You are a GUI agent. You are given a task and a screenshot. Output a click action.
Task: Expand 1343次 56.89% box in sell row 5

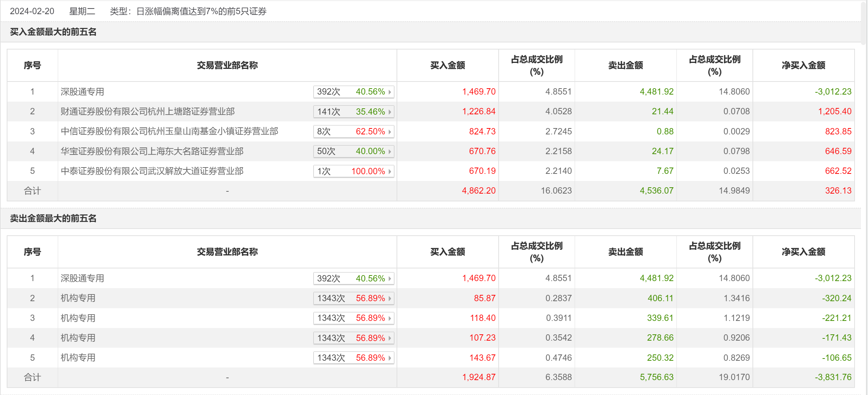353,358
